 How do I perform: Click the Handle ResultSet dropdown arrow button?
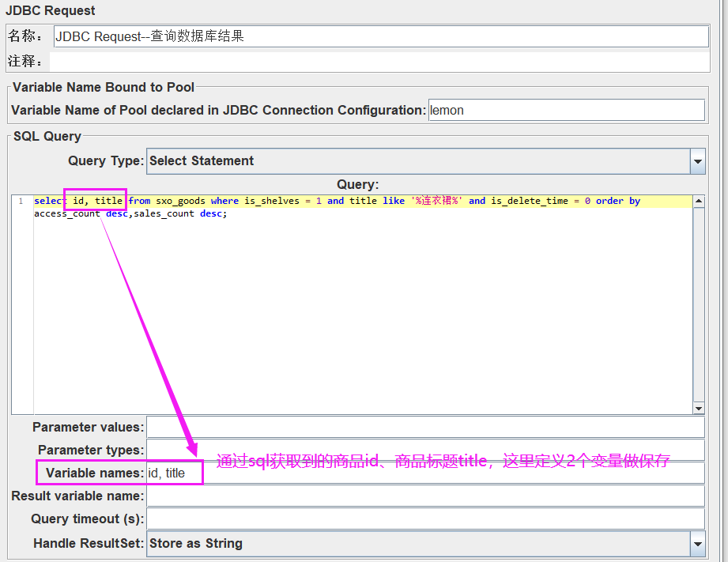[x=698, y=544]
